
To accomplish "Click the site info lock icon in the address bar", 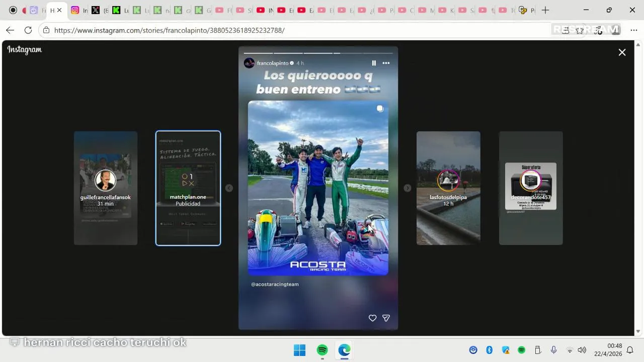I will click(46, 30).
